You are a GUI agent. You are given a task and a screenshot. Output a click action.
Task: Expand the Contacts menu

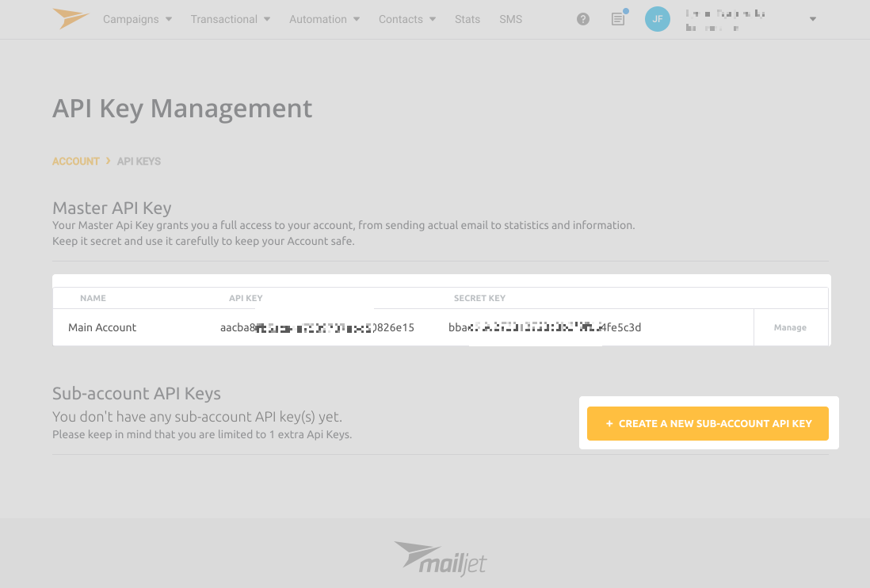coord(406,18)
